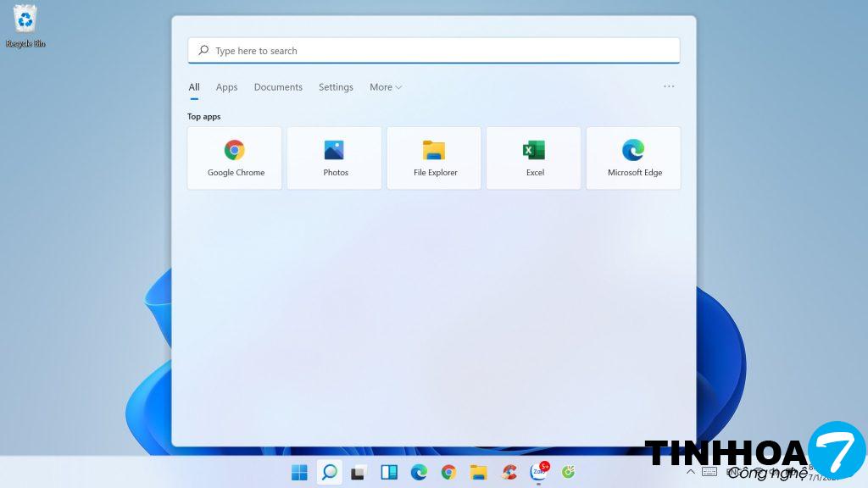The width and height of the screenshot is (868, 488).
Task: Launch Excel from Top apps
Action: tap(534, 158)
